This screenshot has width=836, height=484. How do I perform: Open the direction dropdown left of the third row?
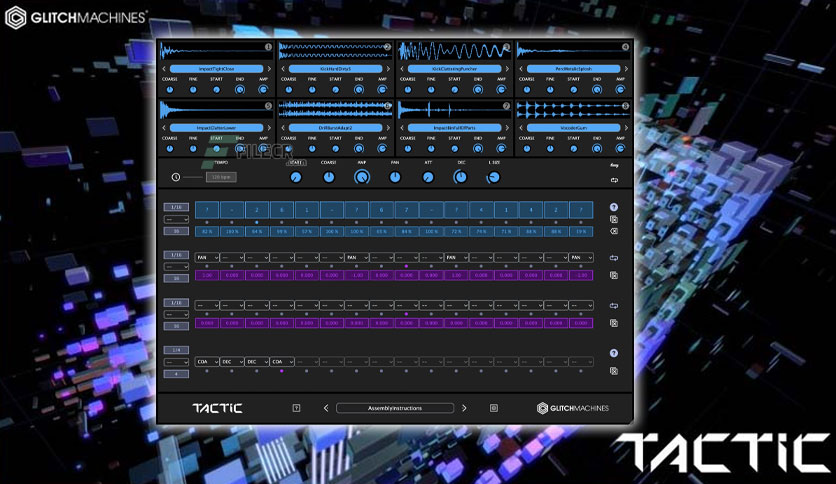[176, 314]
